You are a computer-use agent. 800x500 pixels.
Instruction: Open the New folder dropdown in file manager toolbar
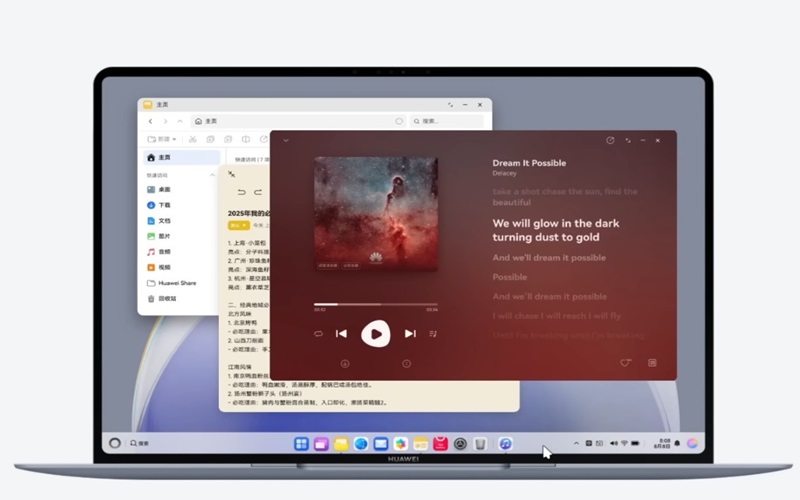[x=162, y=139]
